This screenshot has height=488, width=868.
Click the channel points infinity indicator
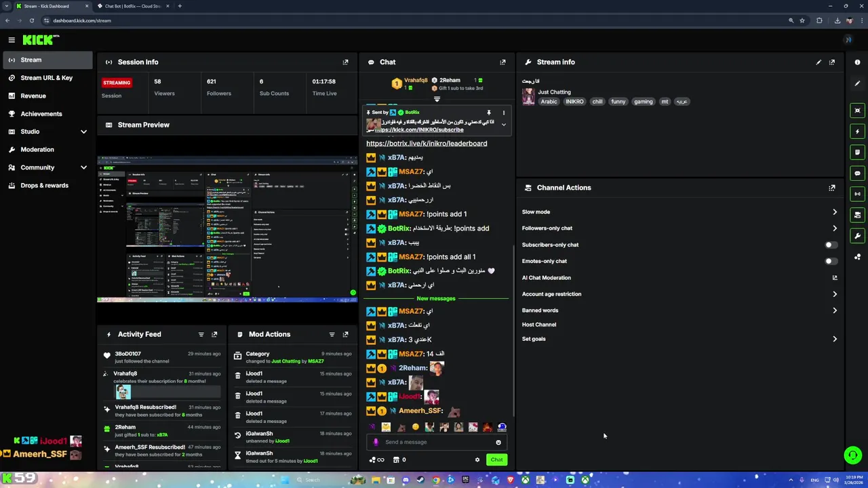tap(377, 460)
